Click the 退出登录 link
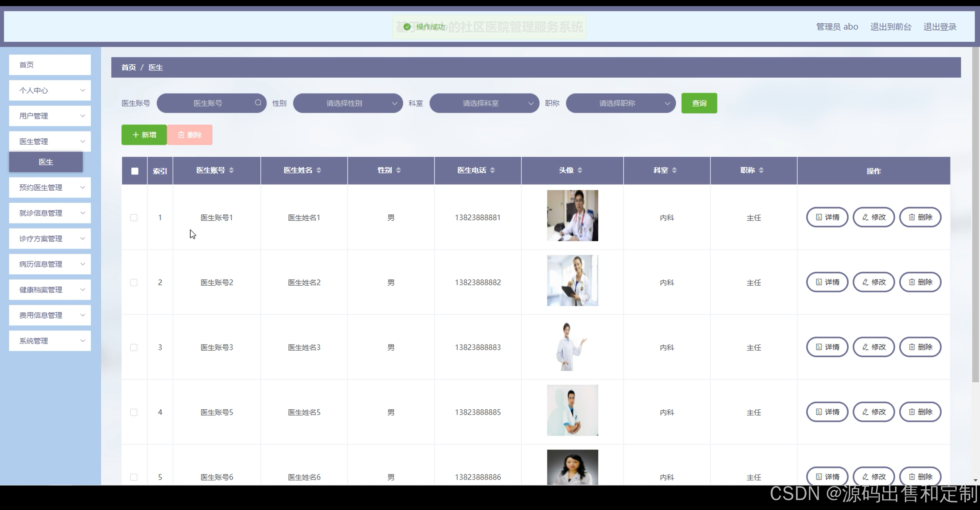Image resolution: width=980 pixels, height=510 pixels. click(x=940, y=27)
